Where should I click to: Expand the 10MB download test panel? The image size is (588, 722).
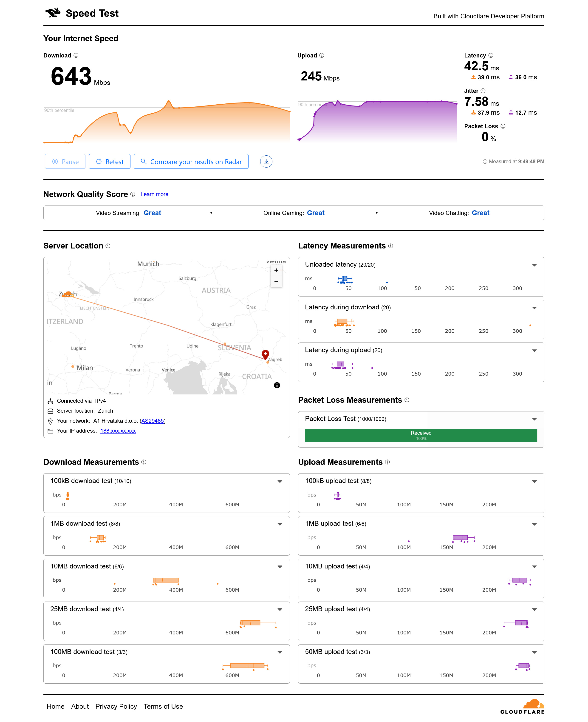tap(280, 567)
